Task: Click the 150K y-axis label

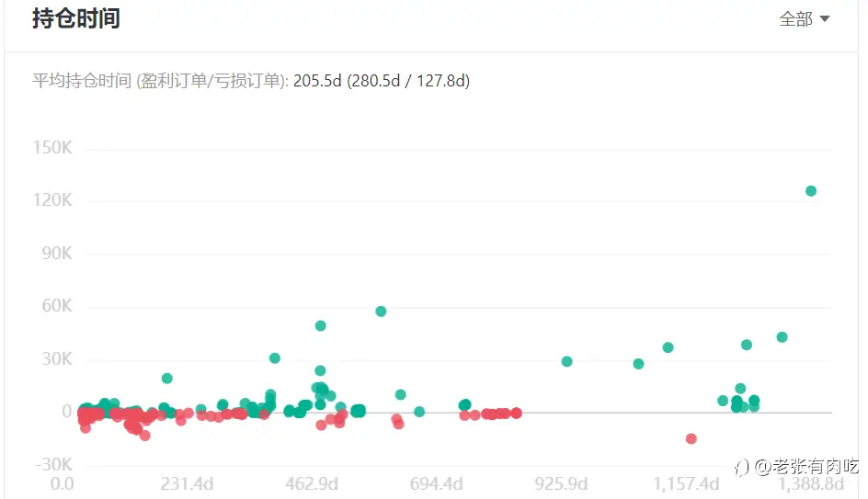Action: tap(52, 148)
